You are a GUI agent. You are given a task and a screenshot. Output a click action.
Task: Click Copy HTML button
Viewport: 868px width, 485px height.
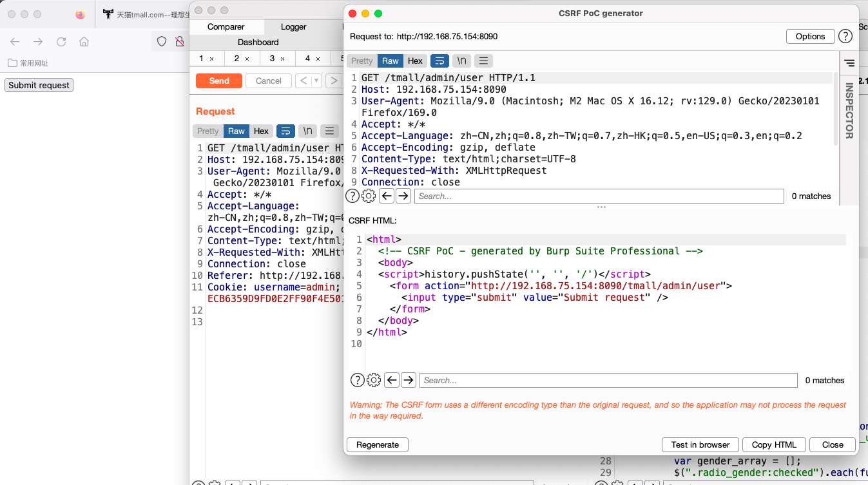point(774,444)
